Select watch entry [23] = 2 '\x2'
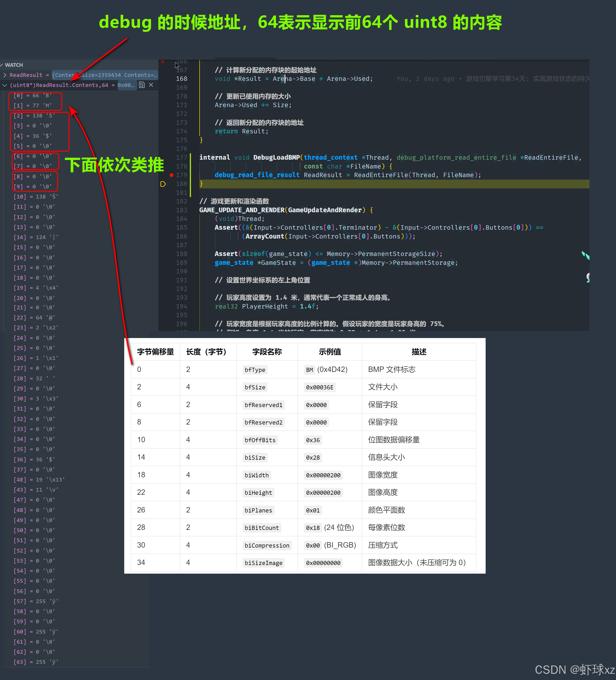Image resolution: width=616 pixels, height=680 pixels. click(36, 327)
